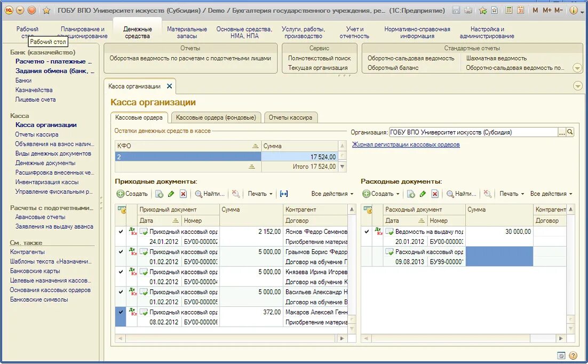The image size is (588, 364).
Task: Toggle checkmark on Макаров Алексей row
Action: point(121,312)
